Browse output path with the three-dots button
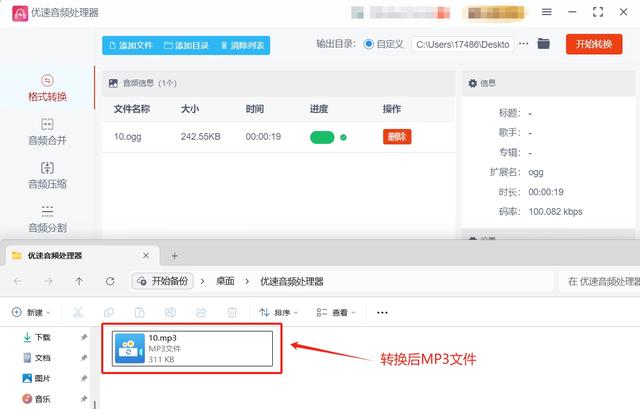The image size is (640, 409). [524, 44]
